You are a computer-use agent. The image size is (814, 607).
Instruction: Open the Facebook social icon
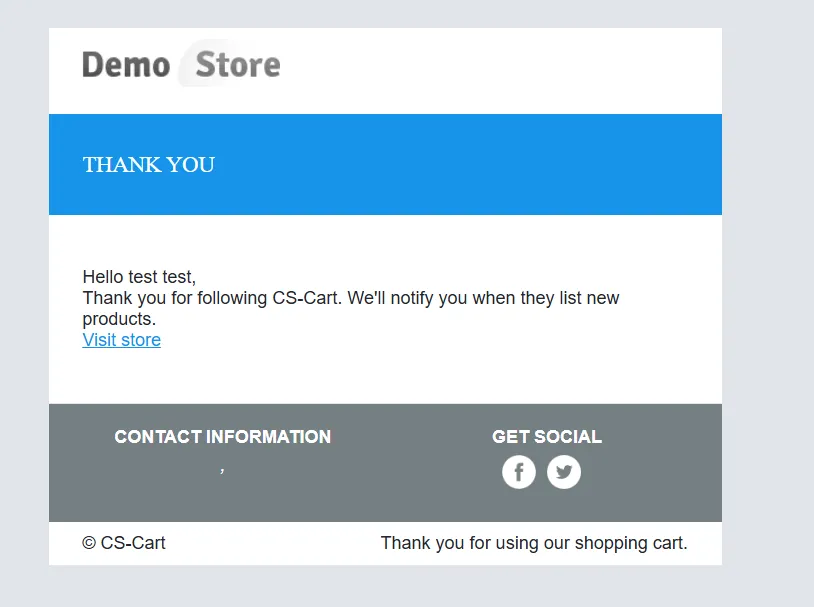[519, 472]
